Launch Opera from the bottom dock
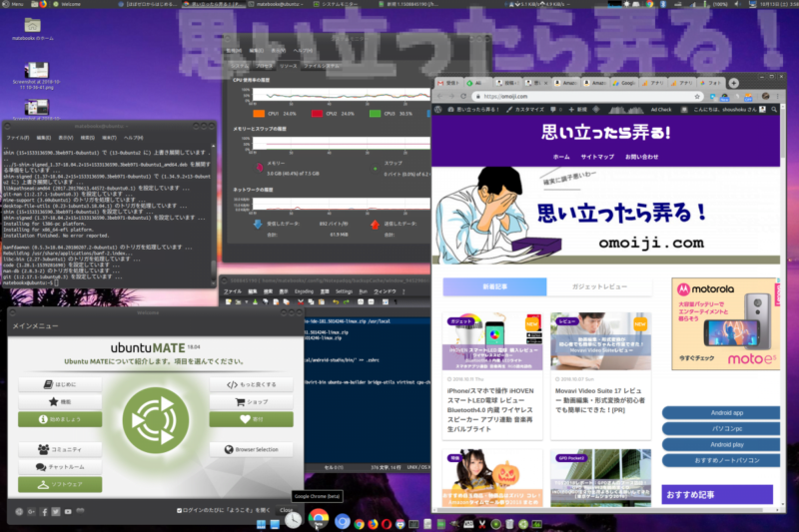The width and height of the screenshot is (799, 532). click(387, 524)
